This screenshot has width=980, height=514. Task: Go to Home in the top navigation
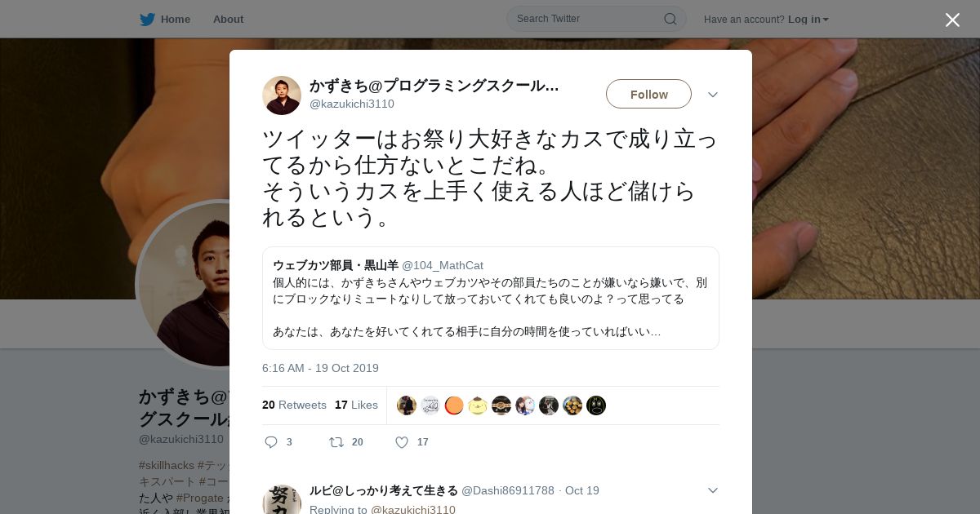coord(176,19)
